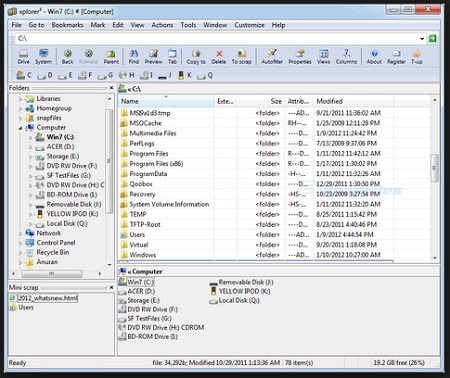Image resolution: width=450 pixels, height=378 pixels.
Task: Sort by the Size column header
Action: (261, 101)
